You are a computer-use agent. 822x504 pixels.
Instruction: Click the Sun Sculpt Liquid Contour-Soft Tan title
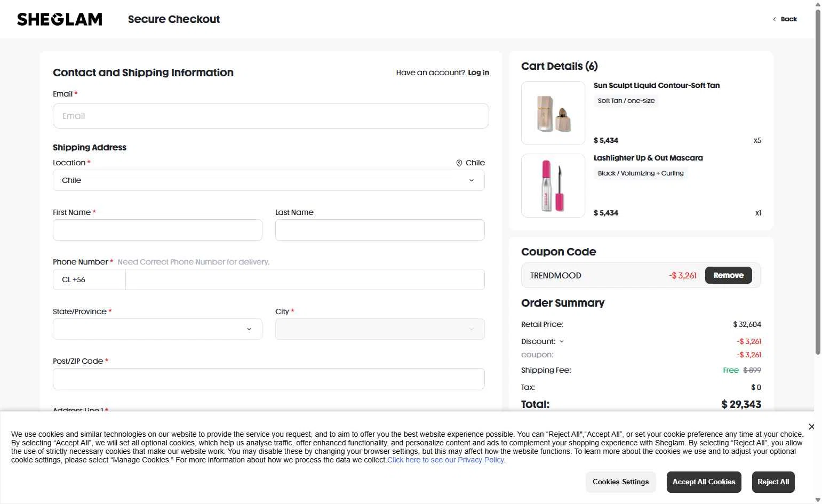657,85
